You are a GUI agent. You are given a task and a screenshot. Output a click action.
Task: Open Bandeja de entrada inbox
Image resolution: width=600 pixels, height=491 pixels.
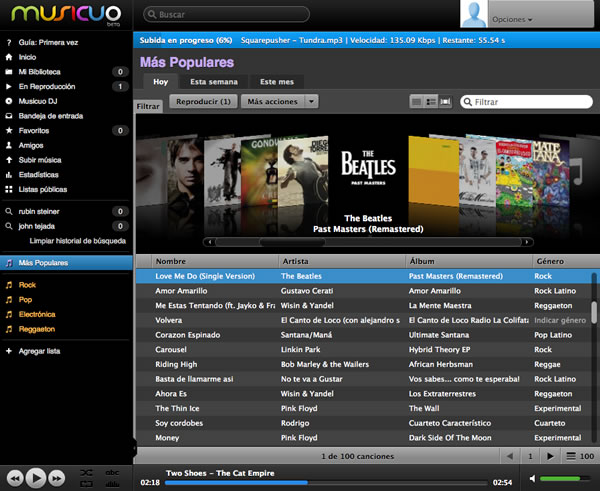coord(51,116)
